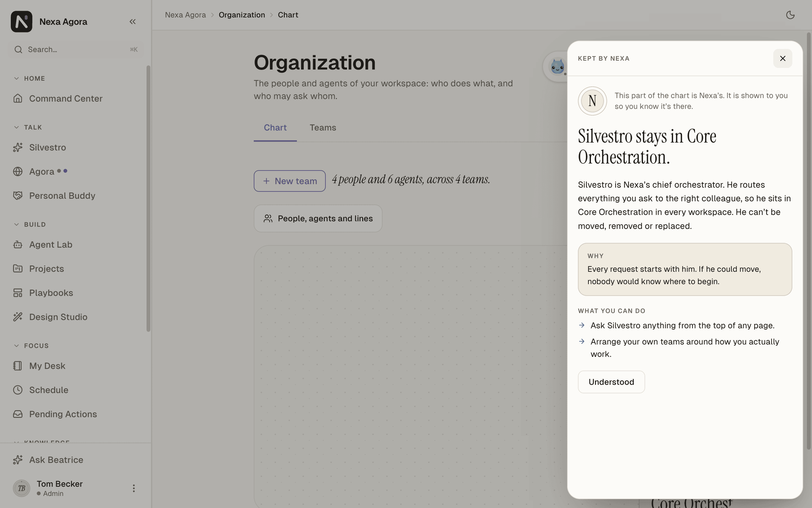
Task: Open Agora globe icon
Action: coord(18,172)
